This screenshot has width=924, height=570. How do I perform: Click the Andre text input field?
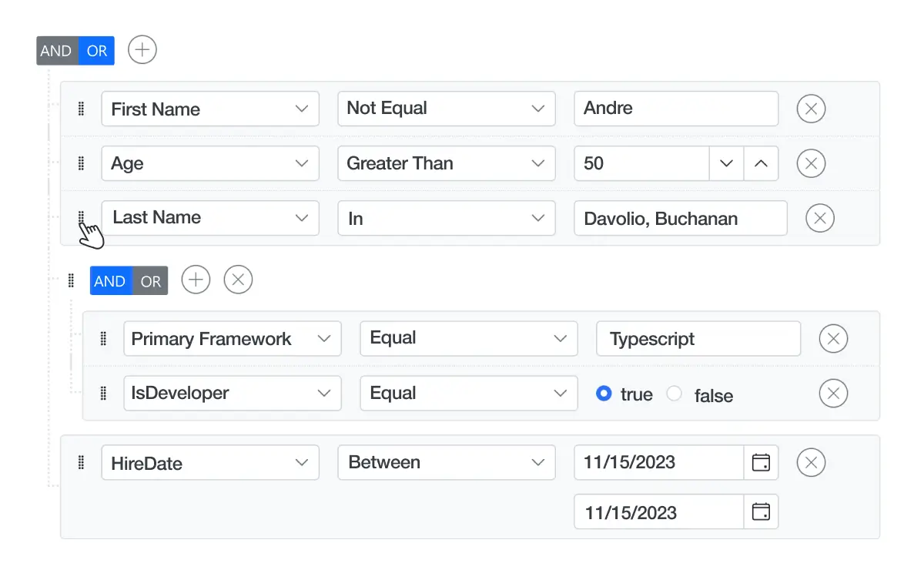pos(676,109)
